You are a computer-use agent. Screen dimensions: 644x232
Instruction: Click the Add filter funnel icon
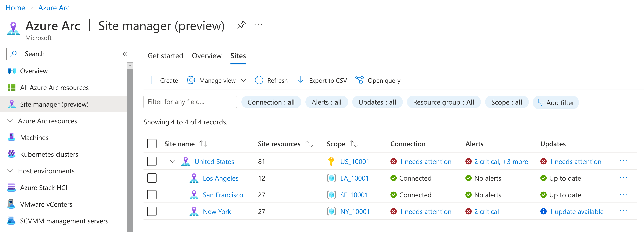[x=540, y=103]
